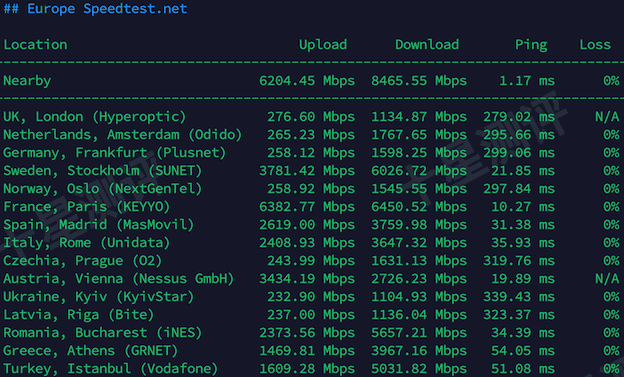624x377 pixels.
Task: Click Paris upload value 6382.77 Mbps
Action: (307, 207)
